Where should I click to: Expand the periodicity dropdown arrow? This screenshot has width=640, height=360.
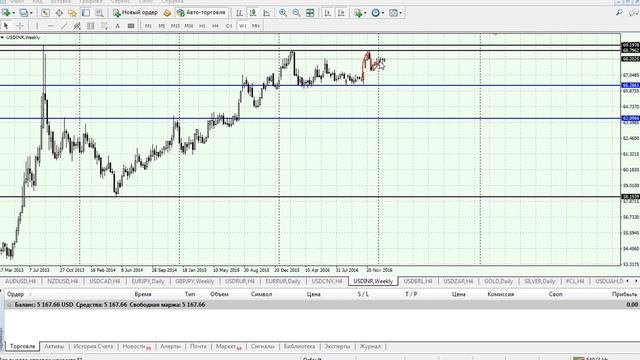tap(382, 13)
